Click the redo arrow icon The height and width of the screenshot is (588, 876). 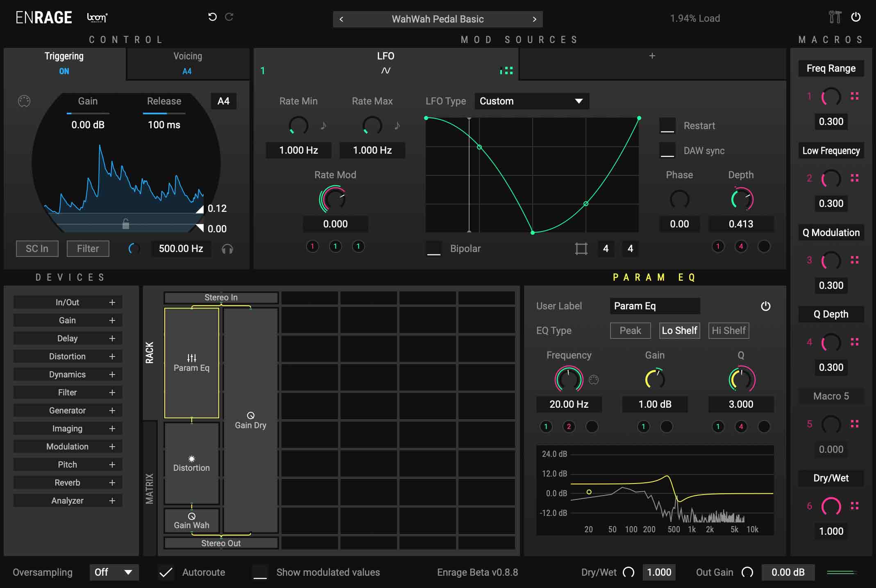point(229,17)
